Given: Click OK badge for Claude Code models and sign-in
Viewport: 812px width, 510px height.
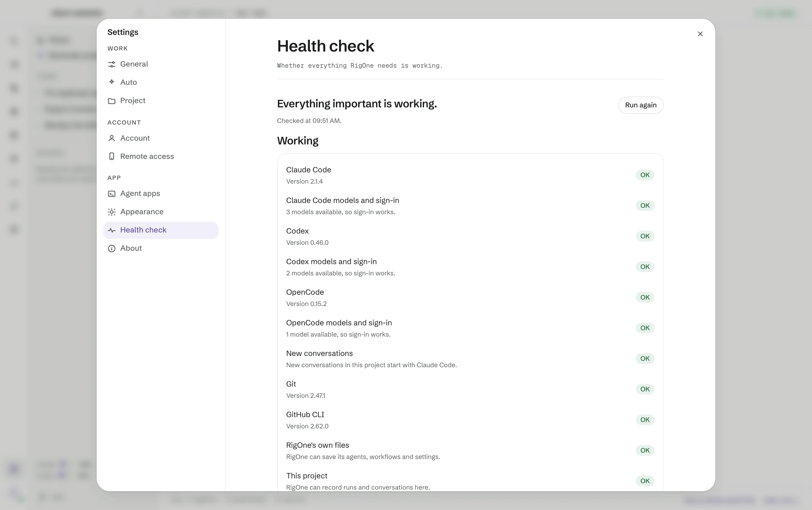Looking at the screenshot, I should pyautogui.click(x=645, y=206).
